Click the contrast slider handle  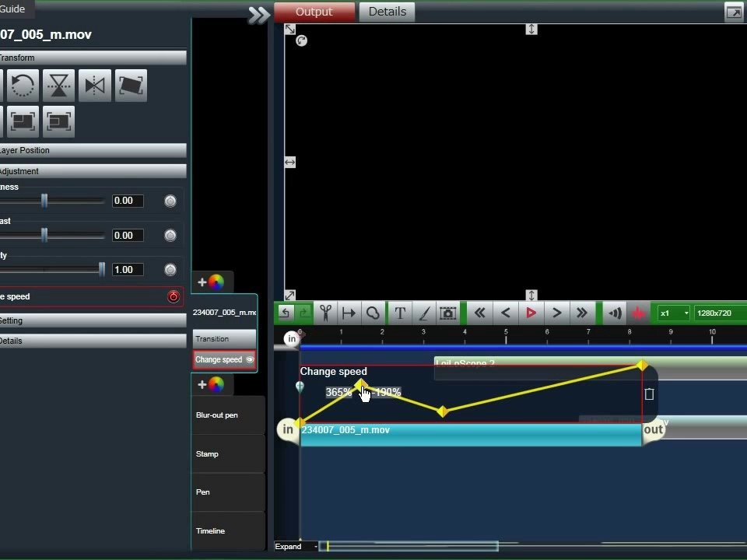click(44, 235)
